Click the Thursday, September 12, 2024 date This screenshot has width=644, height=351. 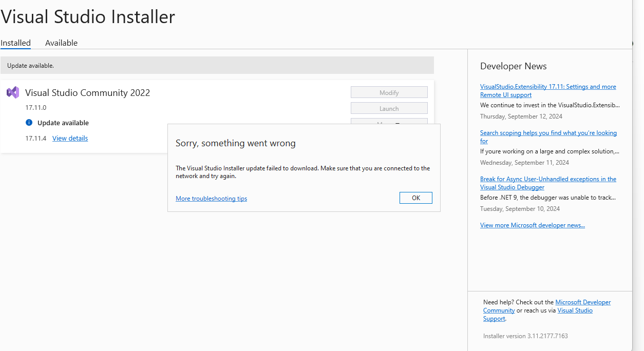[x=521, y=116]
